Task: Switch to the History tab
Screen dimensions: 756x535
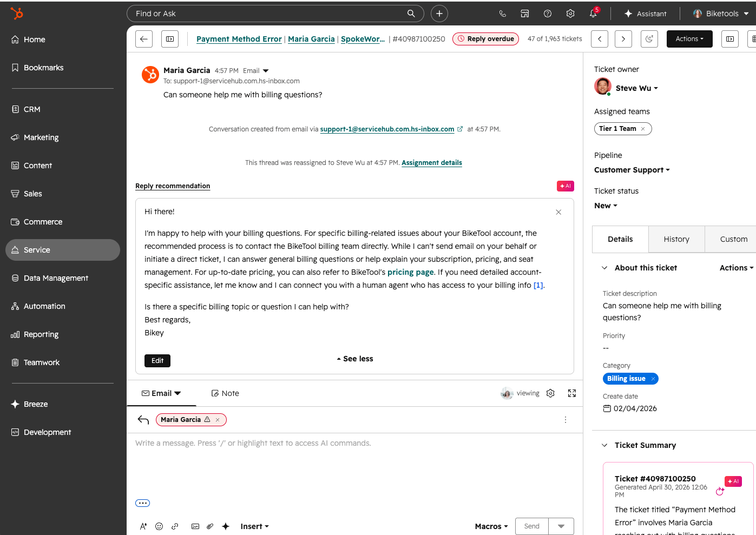Action: [x=676, y=239]
